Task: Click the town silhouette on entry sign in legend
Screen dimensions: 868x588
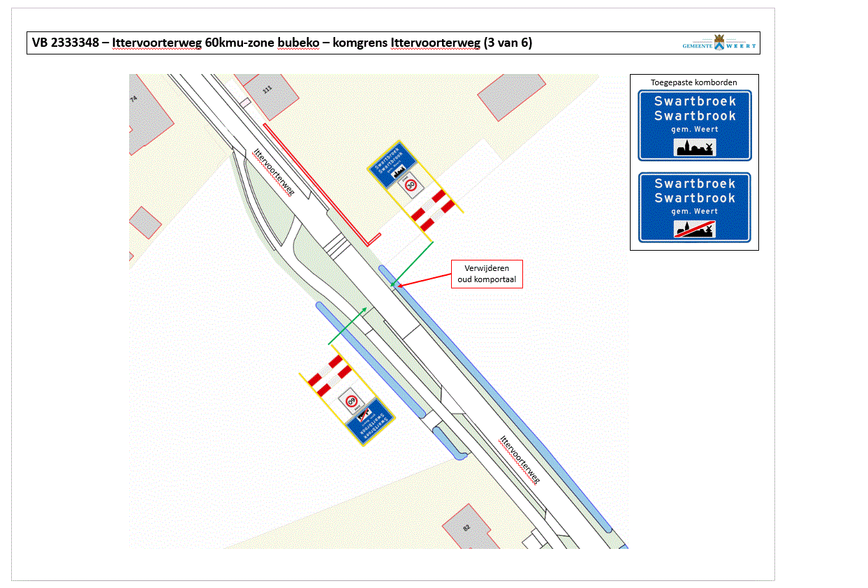Action: (695, 147)
